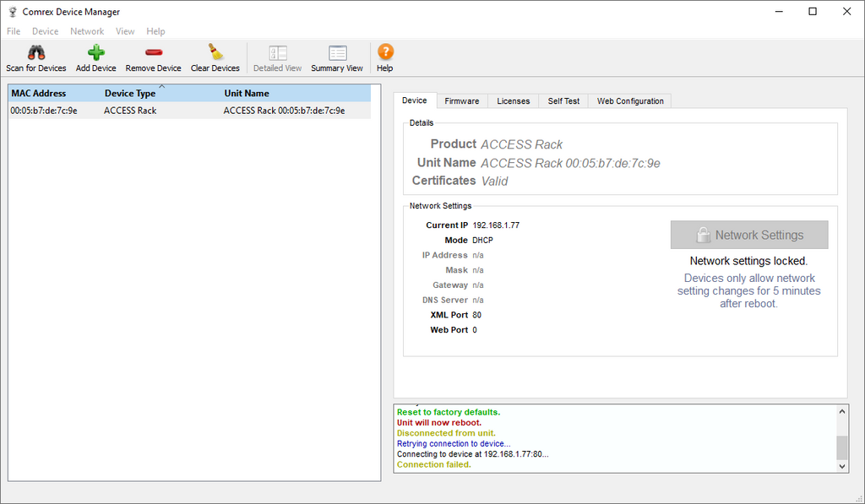Screen dimensions: 865x504
Task: Minimize the Comrex Device Manager window
Action: tap(779, 12)
